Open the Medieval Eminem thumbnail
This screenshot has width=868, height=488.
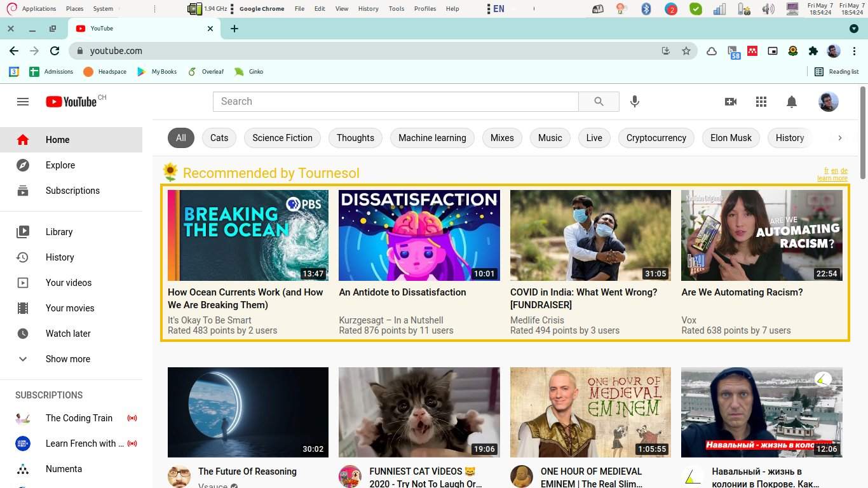pos(590,412)
